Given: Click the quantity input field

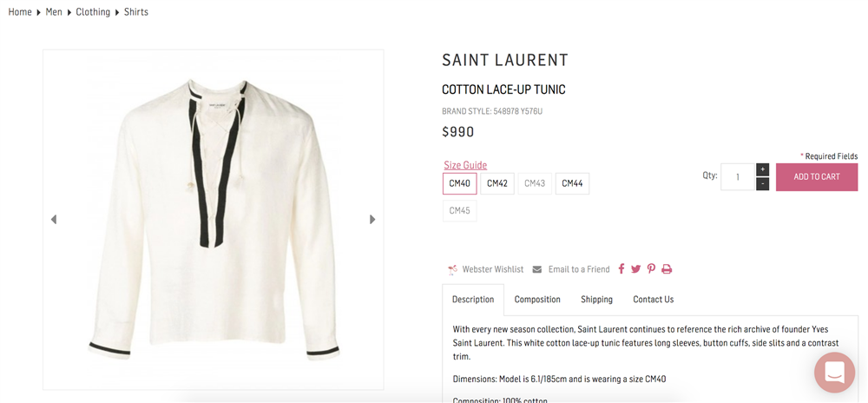Looking at the screenshot, I should coord(738,177).
